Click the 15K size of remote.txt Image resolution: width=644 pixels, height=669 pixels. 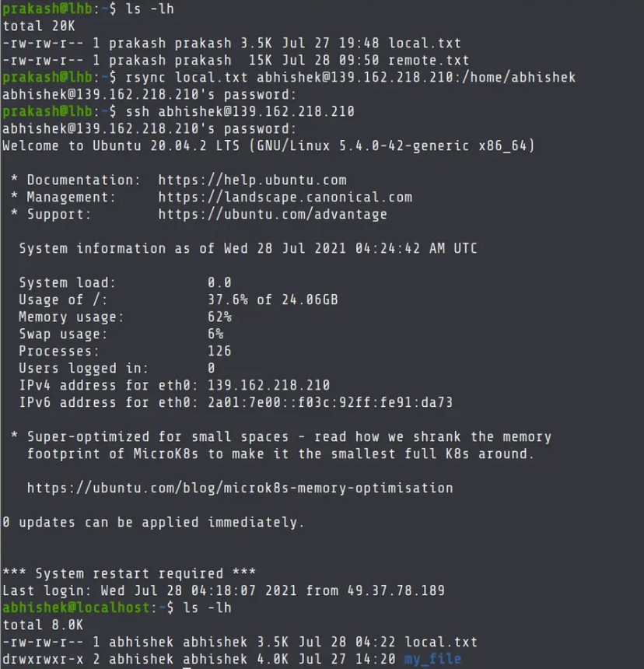coord(244,60)
